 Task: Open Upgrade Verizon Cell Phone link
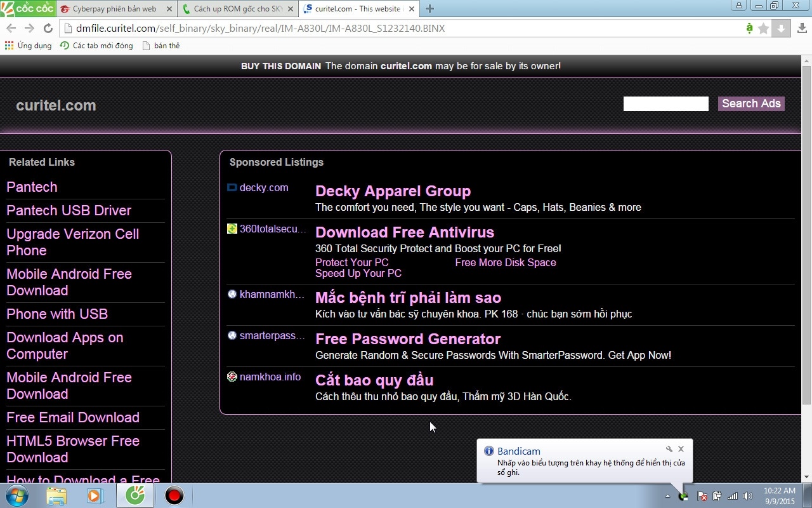[x=72, y=242]
